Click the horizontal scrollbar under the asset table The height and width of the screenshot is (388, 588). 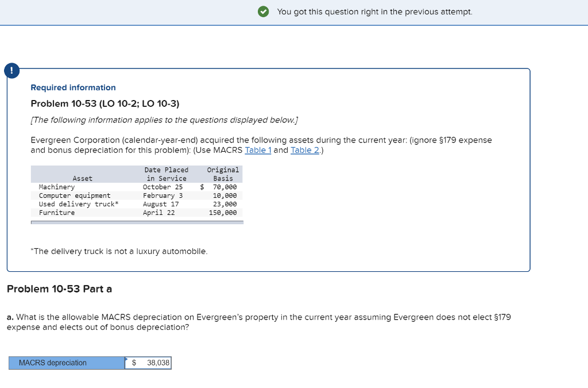[x=137, y=222]
